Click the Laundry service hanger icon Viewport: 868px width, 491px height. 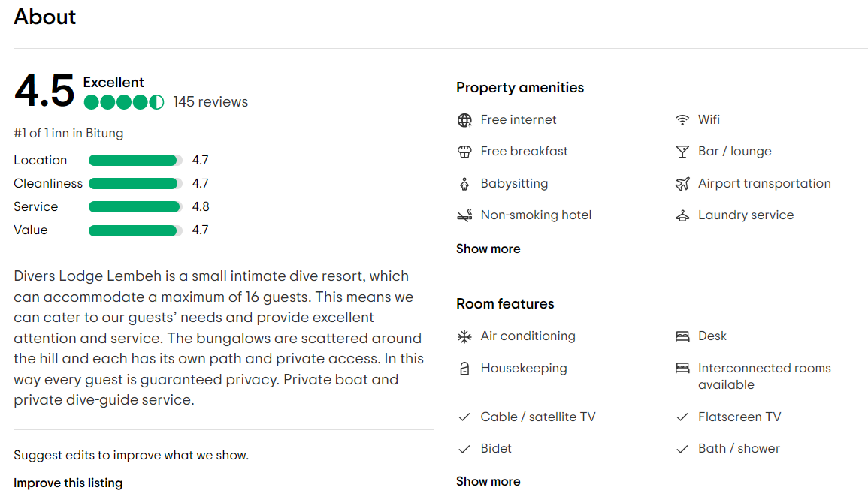click(682, 215)
